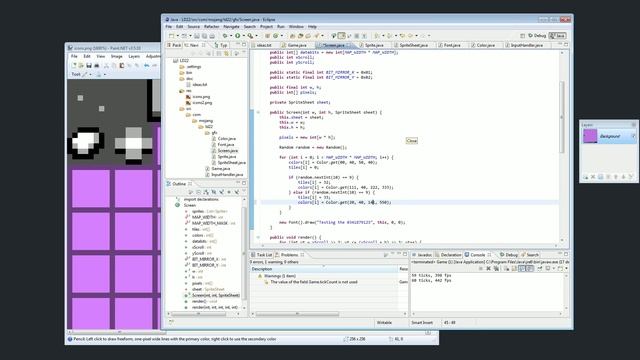Toggle Show Console on output change button
This screenshot has height=360, width=640.
[529, 269]
